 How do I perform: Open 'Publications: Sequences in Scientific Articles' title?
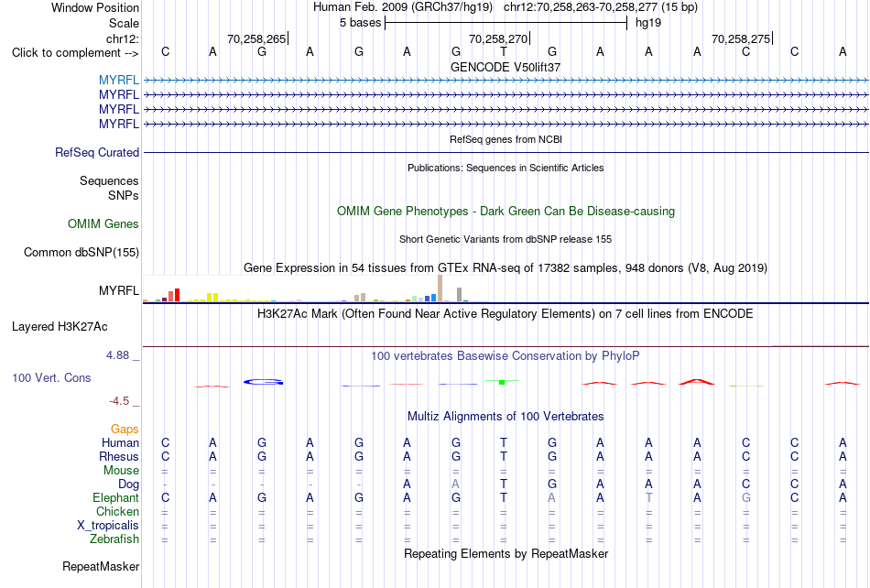click(506, 168)
